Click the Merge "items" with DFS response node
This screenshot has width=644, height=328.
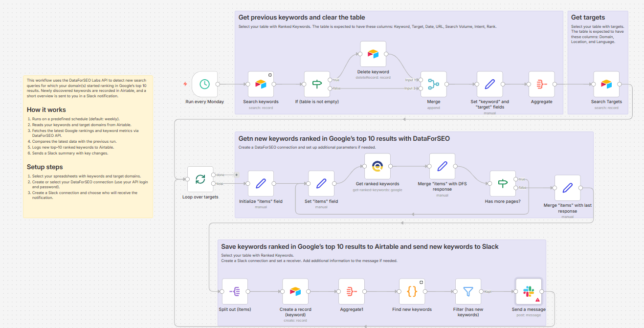[x=442, y=166]
